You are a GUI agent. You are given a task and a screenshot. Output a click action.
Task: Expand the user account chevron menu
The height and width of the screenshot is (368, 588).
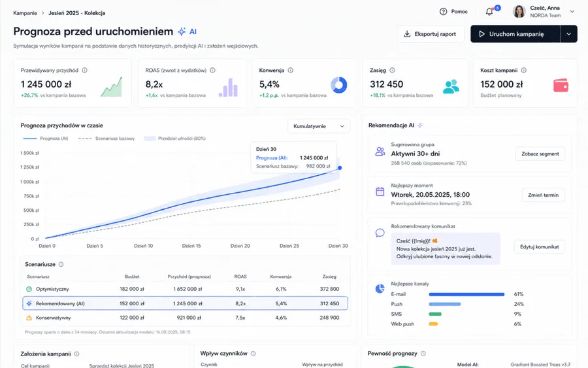[572, 12]
